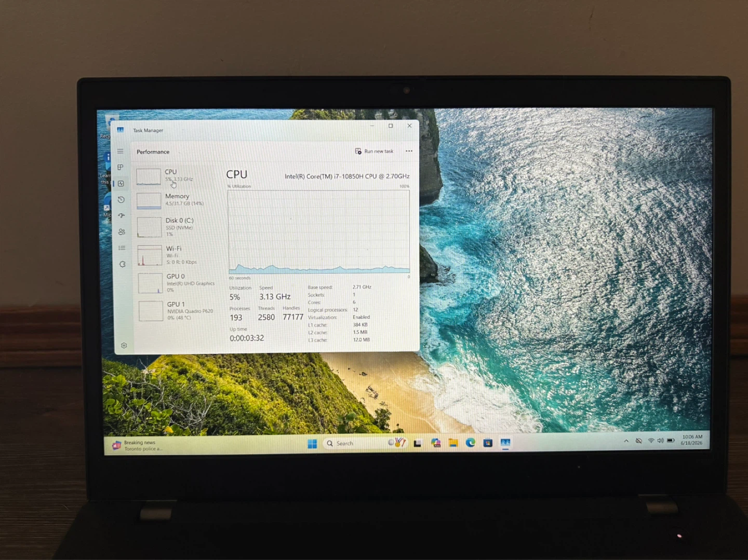
Task: Click the CPU utilization graph area
Action: pos(319,231)
